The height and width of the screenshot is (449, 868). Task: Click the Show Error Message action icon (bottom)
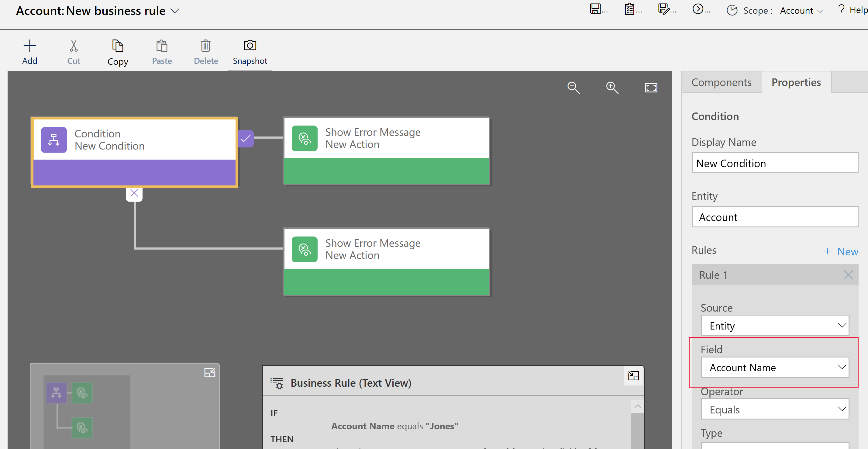[304, 249]
